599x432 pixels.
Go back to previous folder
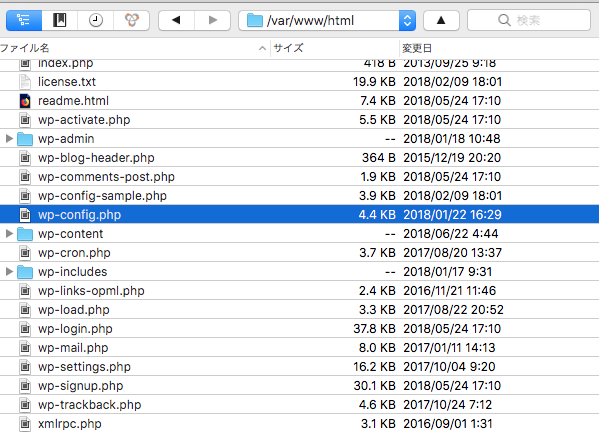176,20
